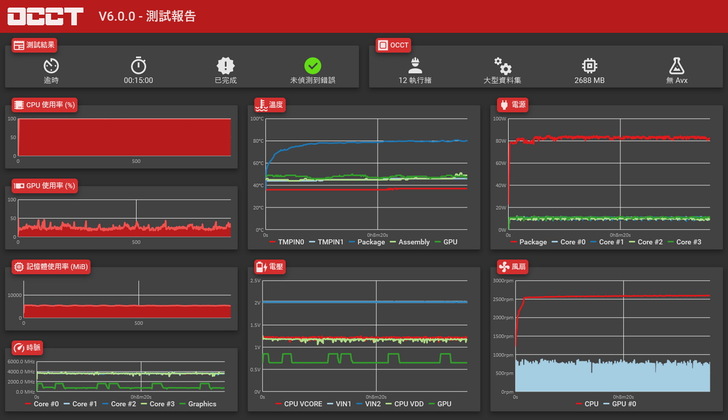728x420 pixels.
Task: Click the chip icon above 2688 MB
Action: tap(589, 66)
